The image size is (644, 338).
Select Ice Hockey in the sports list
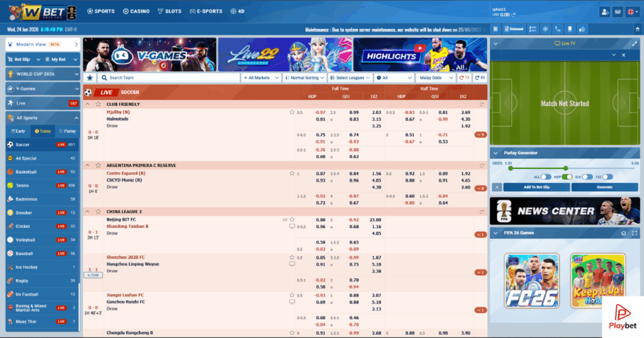pyautogui.click(x=42, y=267)
